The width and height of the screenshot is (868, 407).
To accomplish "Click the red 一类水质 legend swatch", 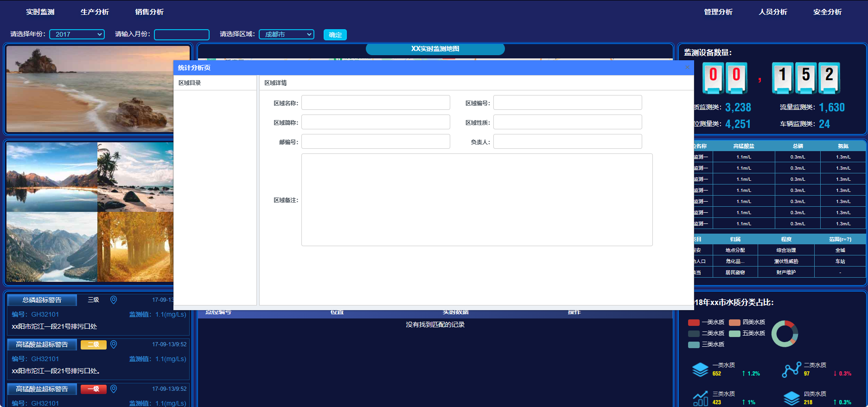I will pyautogui.click(x=694, y=322).
